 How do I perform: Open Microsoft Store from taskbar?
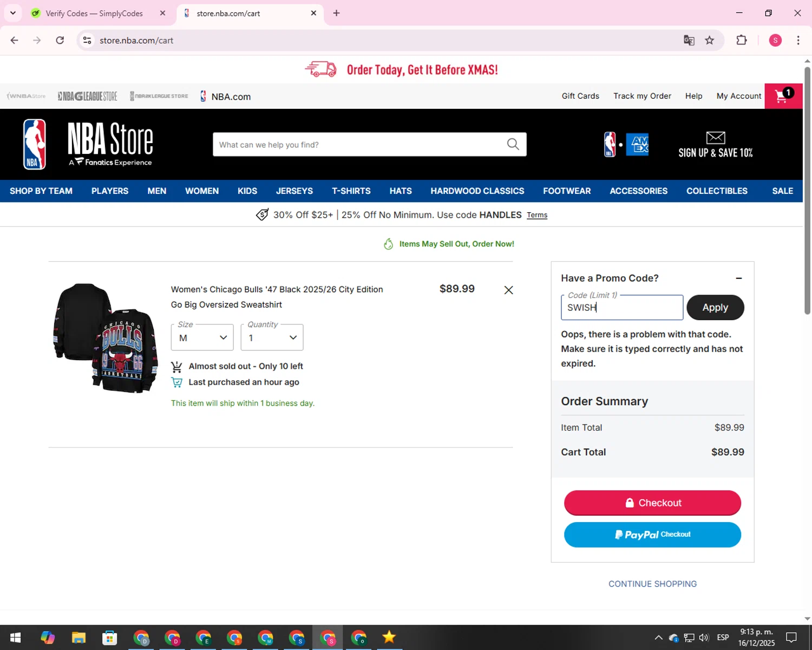click(110, 638)
